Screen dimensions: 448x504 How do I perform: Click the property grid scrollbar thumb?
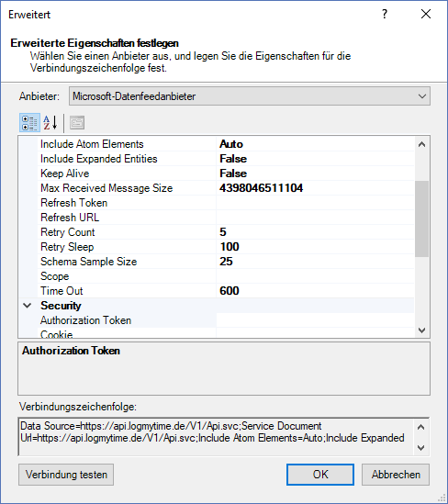coord(421,218)
